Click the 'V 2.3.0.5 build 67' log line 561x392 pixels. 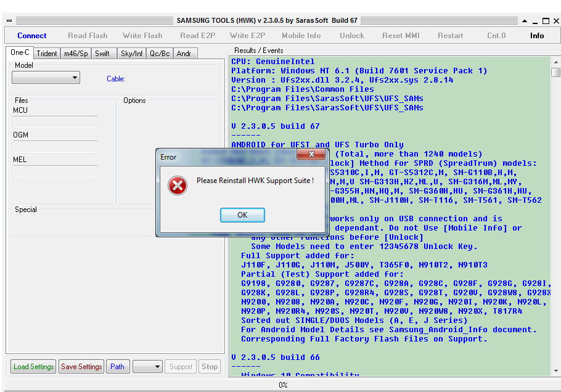coord(276,126)
